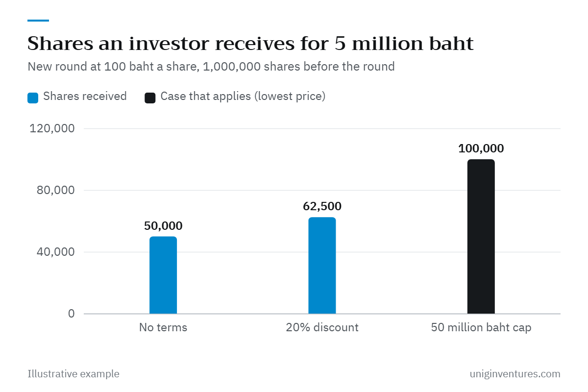This screenshot has width=588, height=392.
Task: Click the 120,000 y-axis tick label
Action: [52, 129]
